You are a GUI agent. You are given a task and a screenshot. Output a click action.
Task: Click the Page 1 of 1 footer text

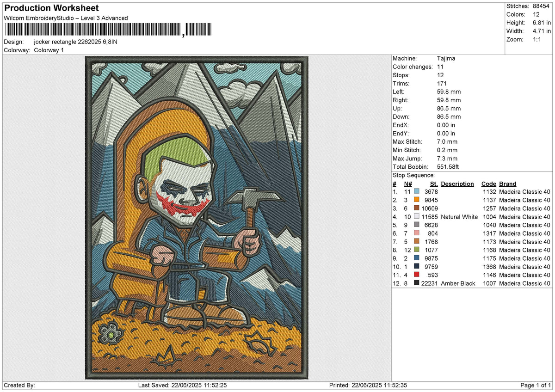(536, 386)
